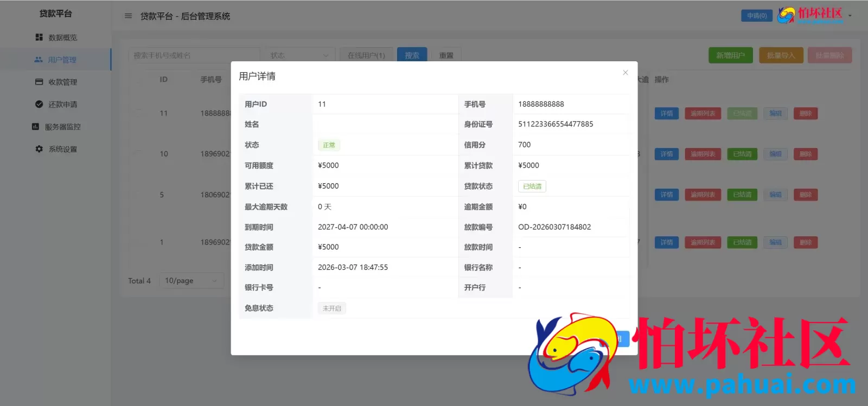Image resolution: width=868 pixels, height=406 pixels.
Task: Click the 批量删除 button
Action: click(x=829, y=55)
